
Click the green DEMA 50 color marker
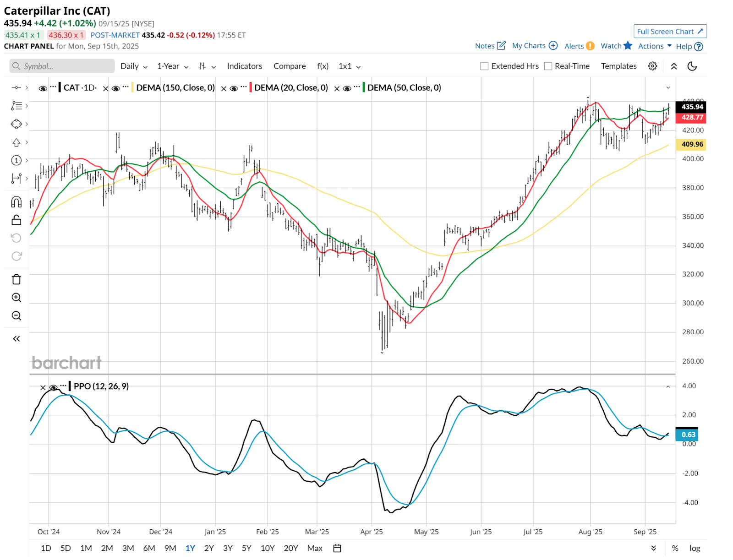(364, 87)
